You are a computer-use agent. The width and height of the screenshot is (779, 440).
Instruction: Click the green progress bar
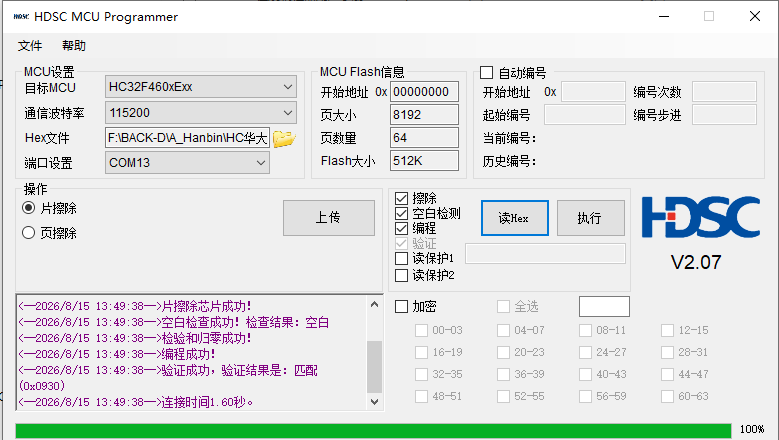click(x=373, y=431)
